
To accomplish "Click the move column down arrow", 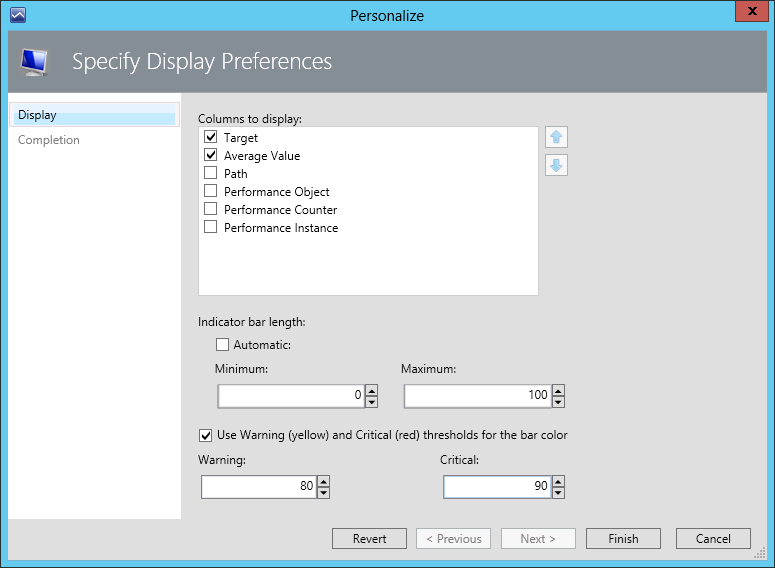I will point(557,165).
